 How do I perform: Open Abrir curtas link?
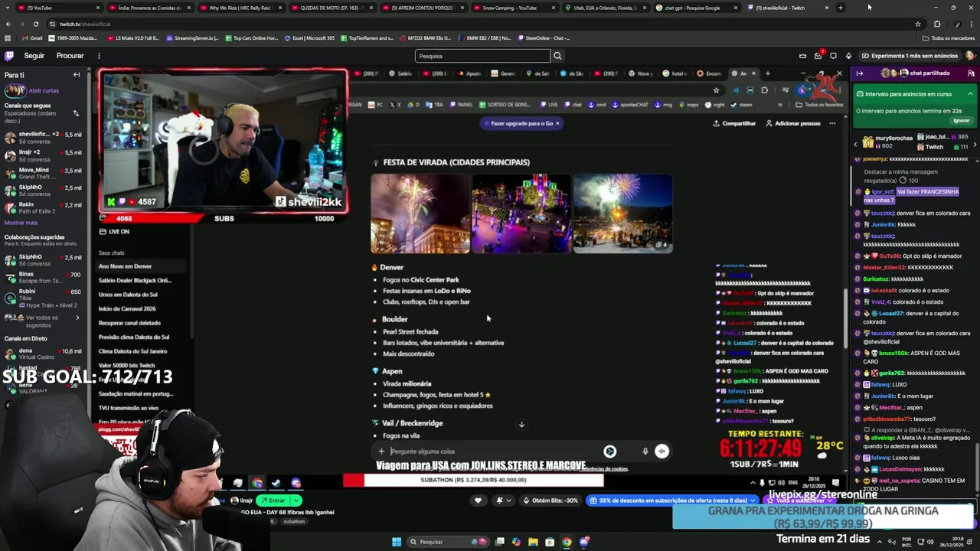44,90
